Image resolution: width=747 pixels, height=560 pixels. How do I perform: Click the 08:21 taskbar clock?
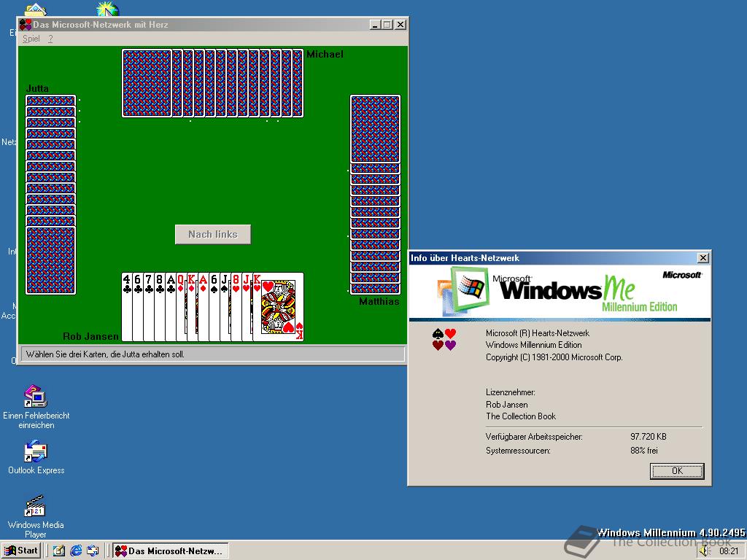(729, 551)
